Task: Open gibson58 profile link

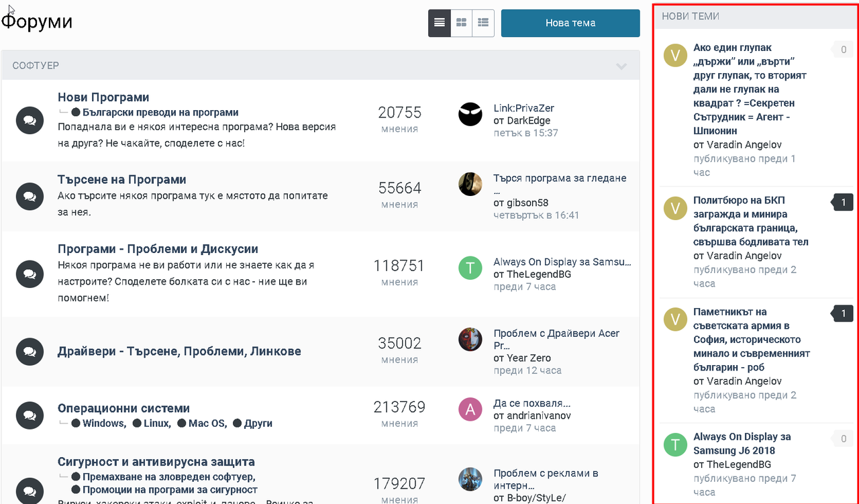Action: 527,203
